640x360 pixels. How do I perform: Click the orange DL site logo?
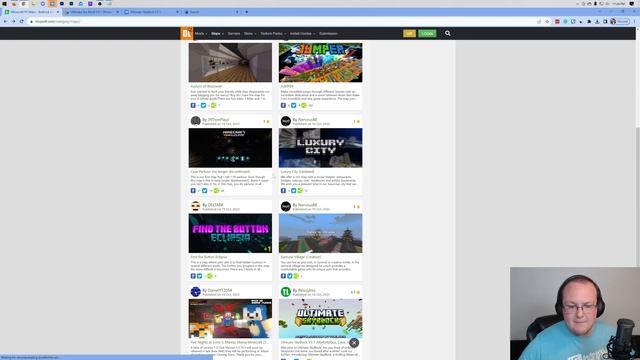click(x=187, y=33)
